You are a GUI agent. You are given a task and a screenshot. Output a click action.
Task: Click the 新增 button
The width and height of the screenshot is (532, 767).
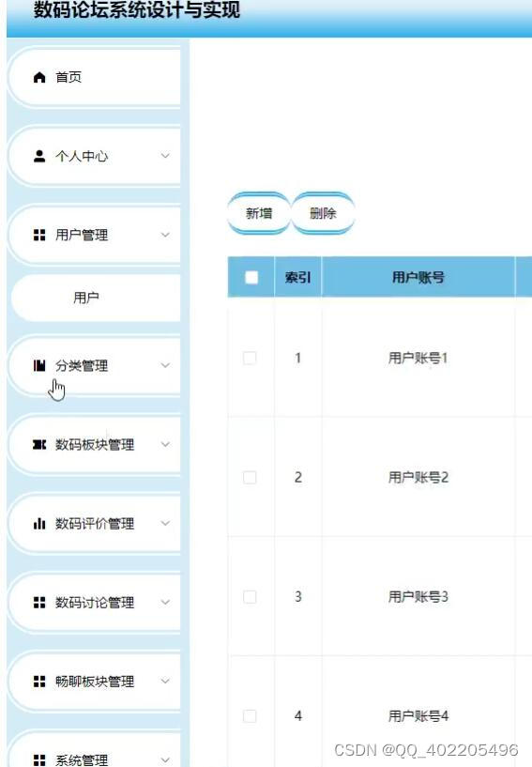(x=259, y=213)
